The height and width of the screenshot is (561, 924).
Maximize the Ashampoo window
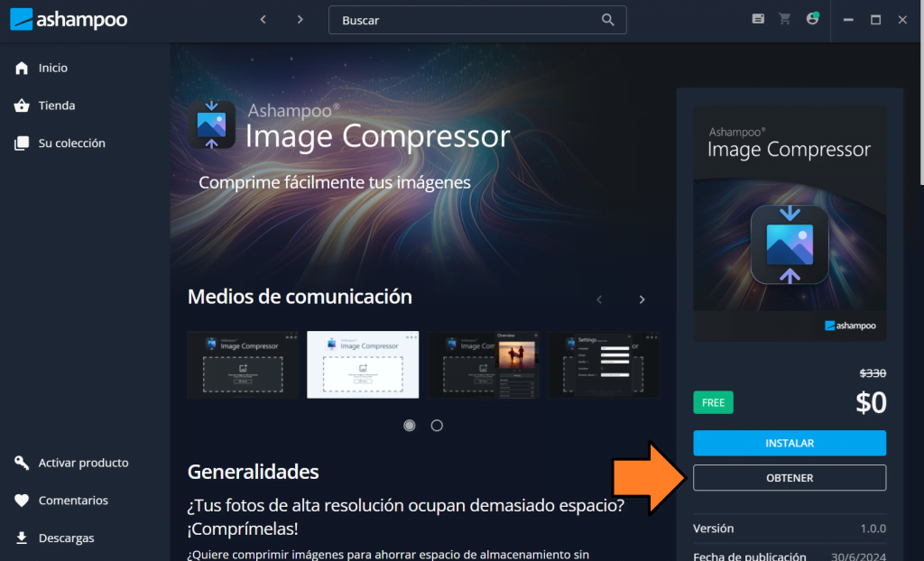click(x=875, y=20)
